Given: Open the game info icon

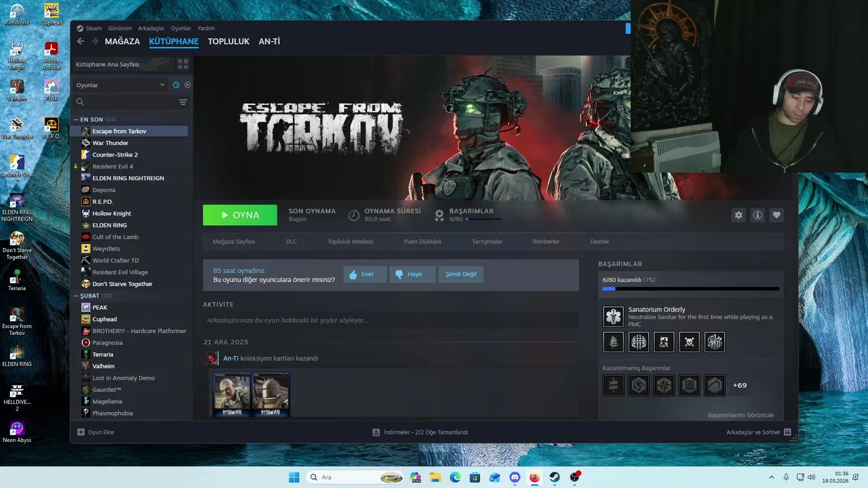Looking at the screenshot, I should 757,215.
